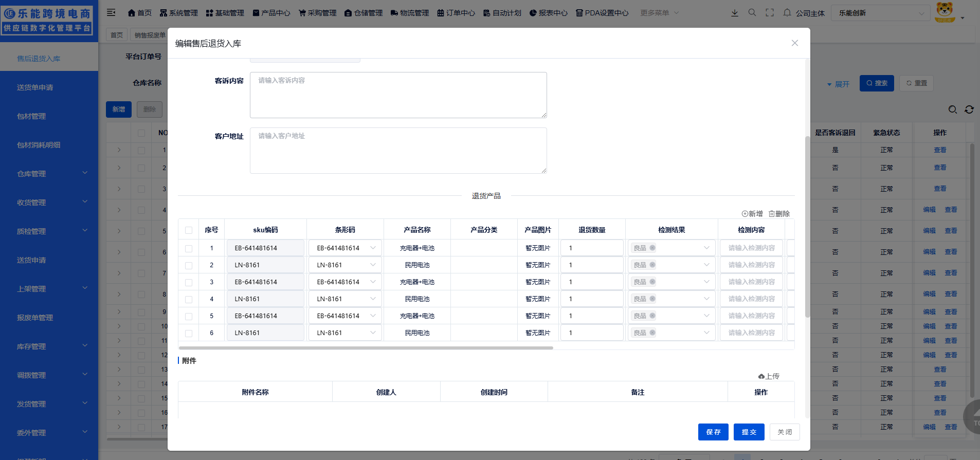Add a return product row with 新增

(x=752, y=214)
